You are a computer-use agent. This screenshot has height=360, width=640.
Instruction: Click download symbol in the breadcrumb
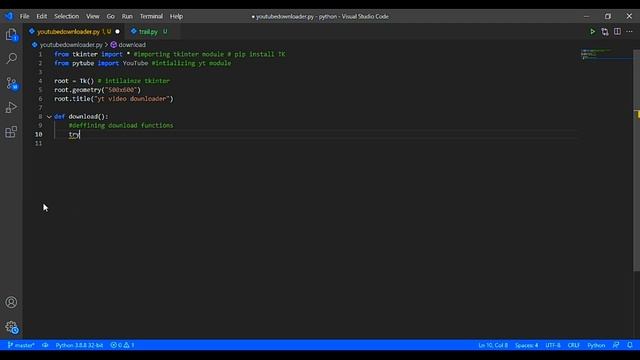128,45
